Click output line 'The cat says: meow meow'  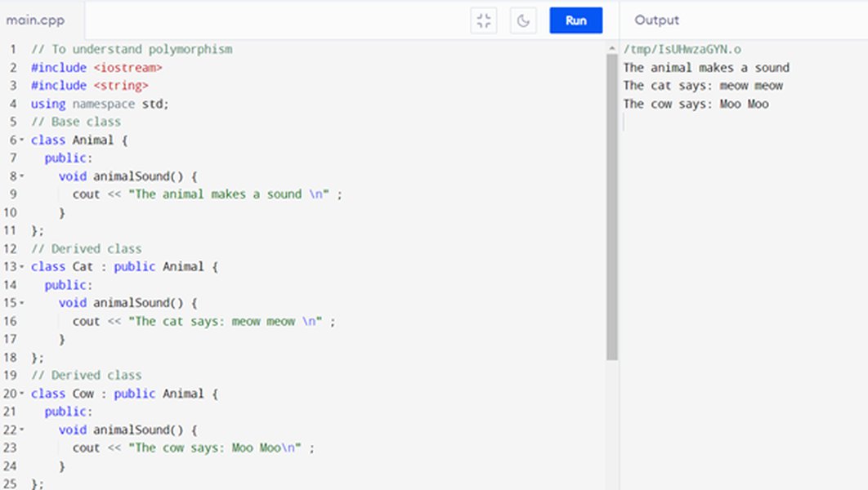tap(703, 86)
